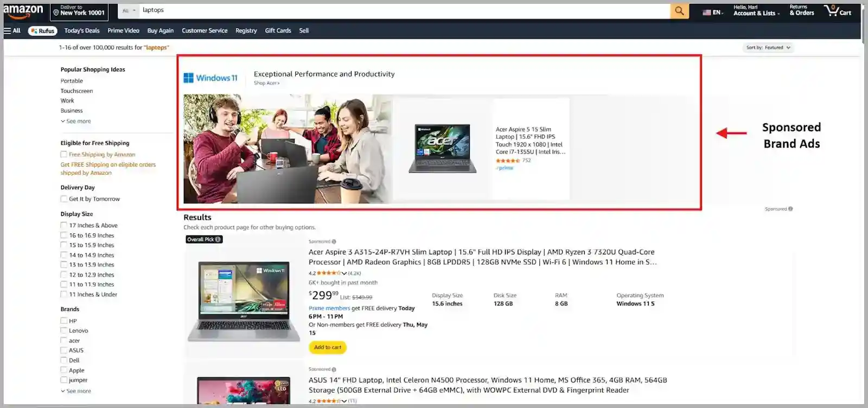Image resolution: width=868 pixels, height=408 pixels.
Task: Open Today's Deals
Action: tap(82, 31)
